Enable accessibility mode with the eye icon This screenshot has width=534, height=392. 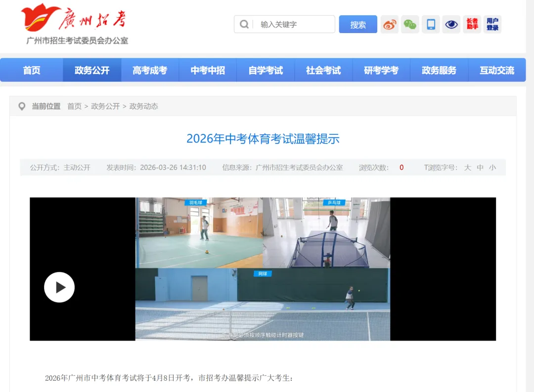click(451, 24)
